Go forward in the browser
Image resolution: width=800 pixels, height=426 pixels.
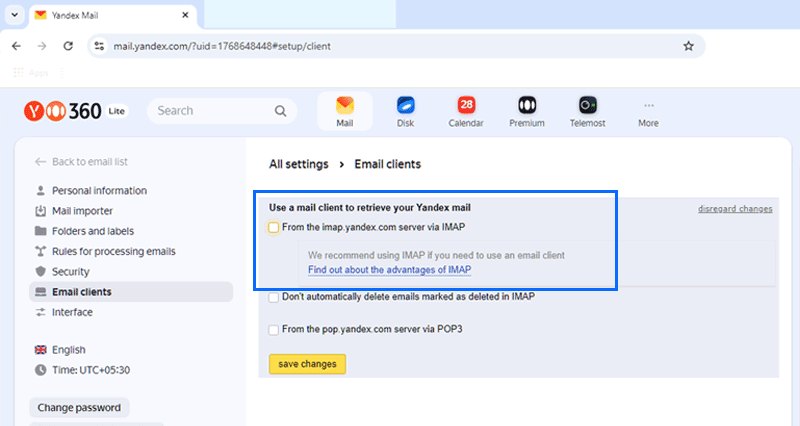[x=42, y=46]
